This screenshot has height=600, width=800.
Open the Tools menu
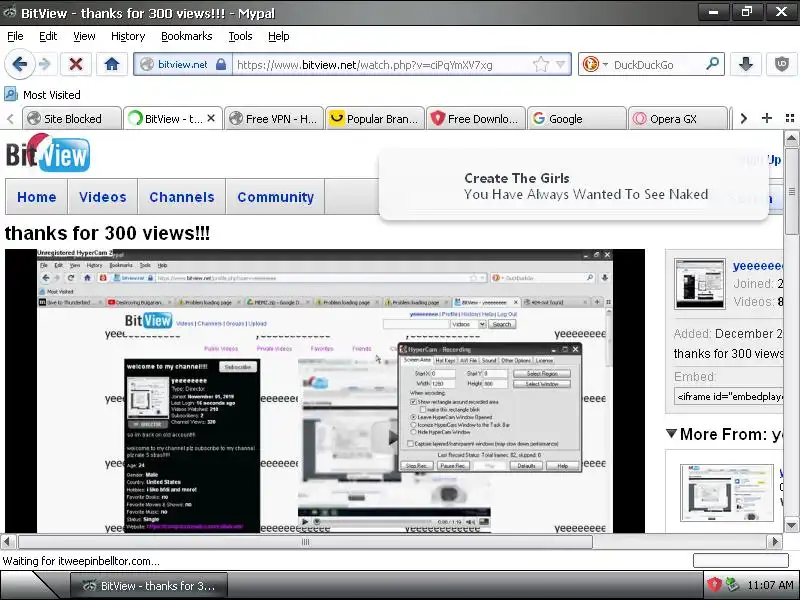240,36
